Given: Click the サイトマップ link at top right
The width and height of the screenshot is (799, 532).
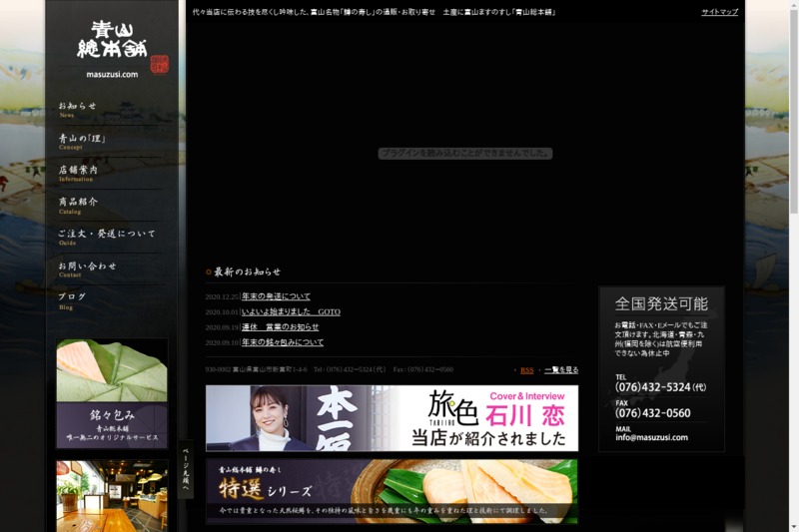Looking at the screenshot, I should tap(719, 12).
